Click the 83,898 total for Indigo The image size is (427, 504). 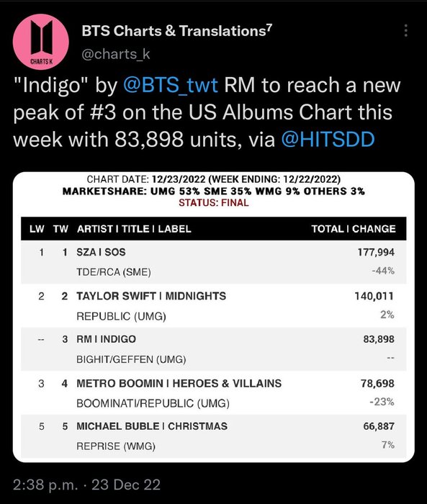[x=379, y=339]
